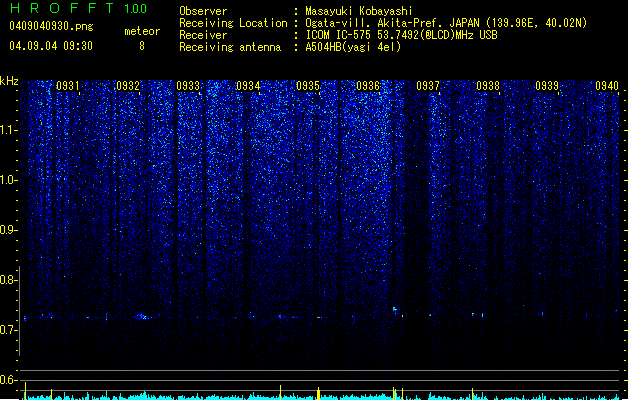This screenshot has height=400, width=629.
Task: Click the antenna A504HB(yagi 4el) text
Action: pyautogui.click(x=353, y=47)
